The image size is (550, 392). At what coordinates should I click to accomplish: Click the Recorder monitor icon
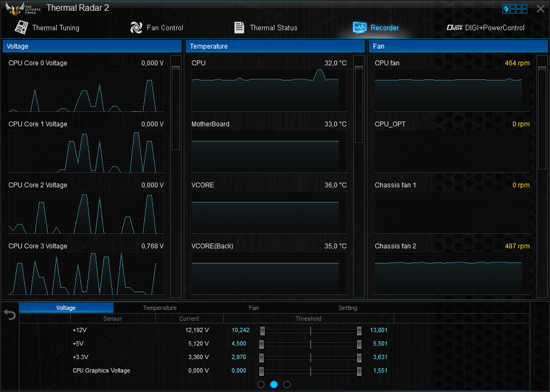pyautogui.click(x=359, y=28)
